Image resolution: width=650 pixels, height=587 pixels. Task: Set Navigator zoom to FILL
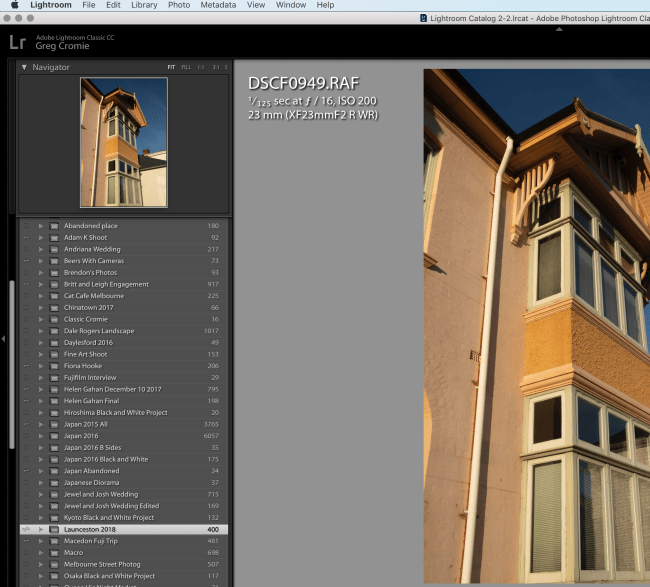pyautogui.click(x=186, y=67)
